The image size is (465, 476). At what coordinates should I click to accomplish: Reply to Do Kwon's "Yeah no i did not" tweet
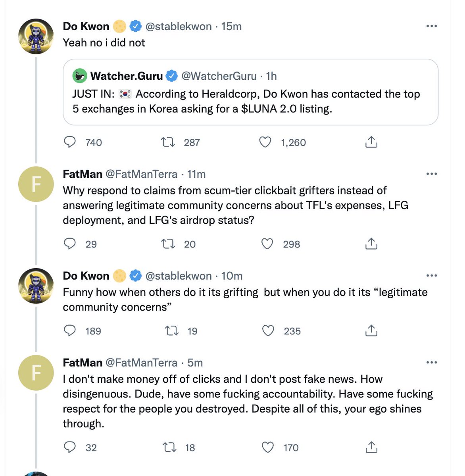(x=70, y=142)
